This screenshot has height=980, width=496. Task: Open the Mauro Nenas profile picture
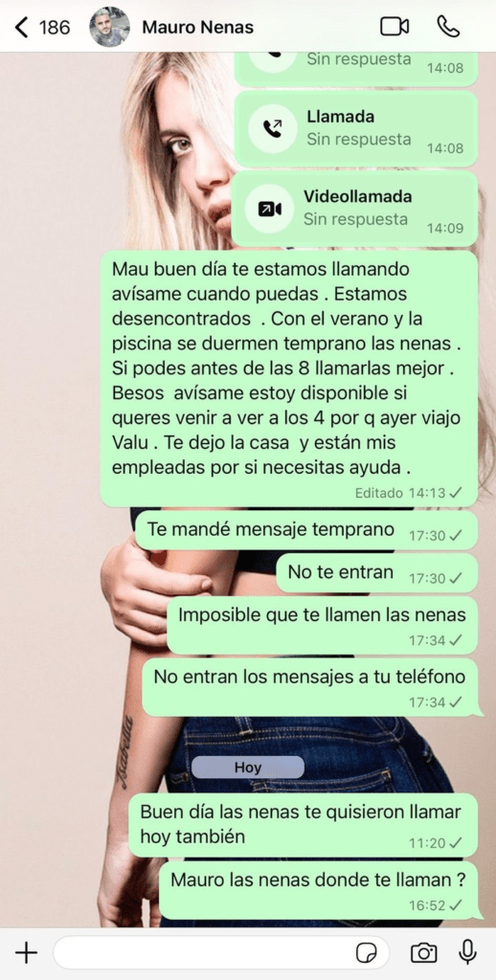[x=109, y=27]
